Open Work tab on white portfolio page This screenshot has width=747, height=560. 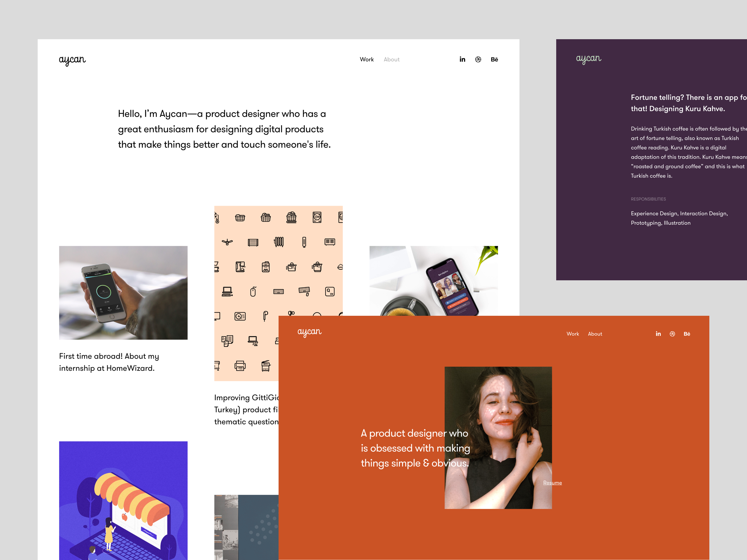coord(366,59)
